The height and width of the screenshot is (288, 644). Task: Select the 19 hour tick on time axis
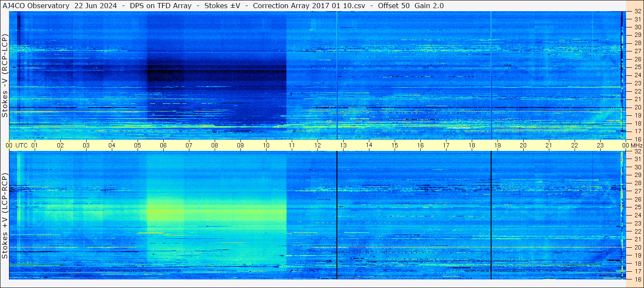pos(497,145)
